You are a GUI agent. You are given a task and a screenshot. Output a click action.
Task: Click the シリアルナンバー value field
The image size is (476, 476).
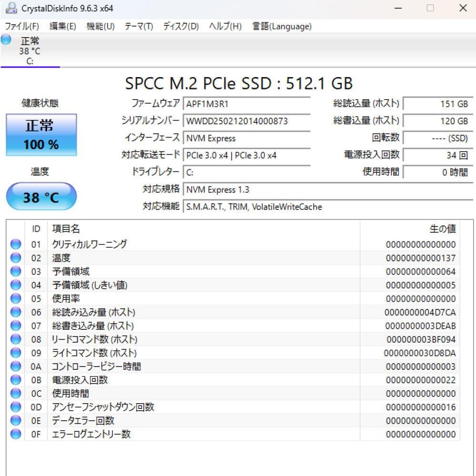coord(248,121)
